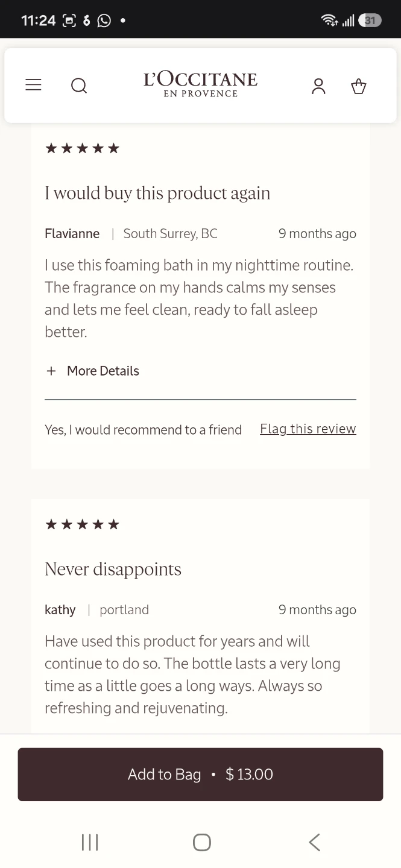This screenshot has height=868, width=401.
Task: Open the shopping bag icon
Action: click(359, 86)
